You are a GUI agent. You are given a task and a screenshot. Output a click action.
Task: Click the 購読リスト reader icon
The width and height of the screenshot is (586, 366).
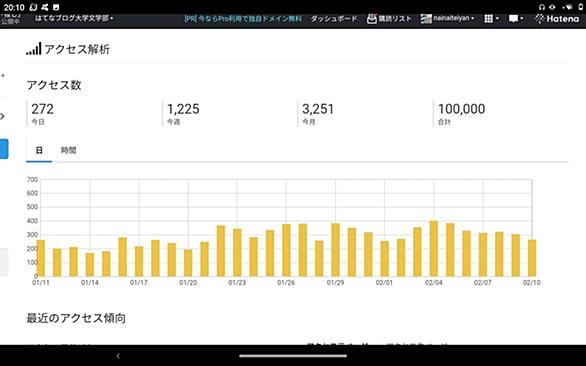(x=371, y=19)
